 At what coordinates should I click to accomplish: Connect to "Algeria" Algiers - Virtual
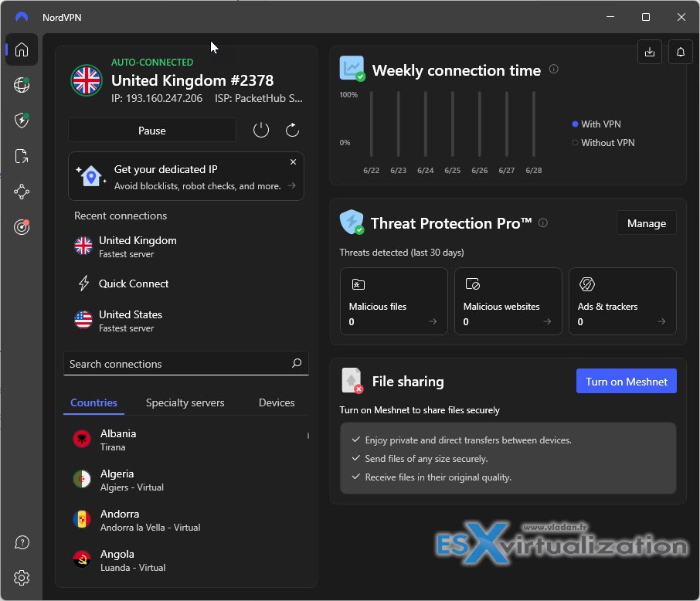[186, 480]
